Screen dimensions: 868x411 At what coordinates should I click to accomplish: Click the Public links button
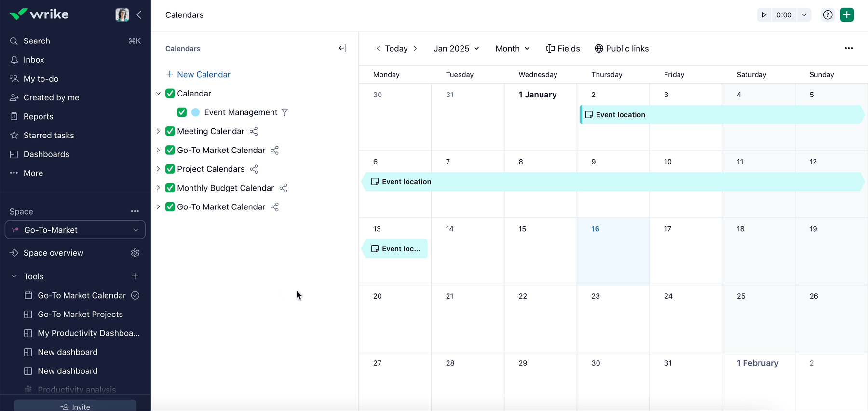(x=622, y=49)
